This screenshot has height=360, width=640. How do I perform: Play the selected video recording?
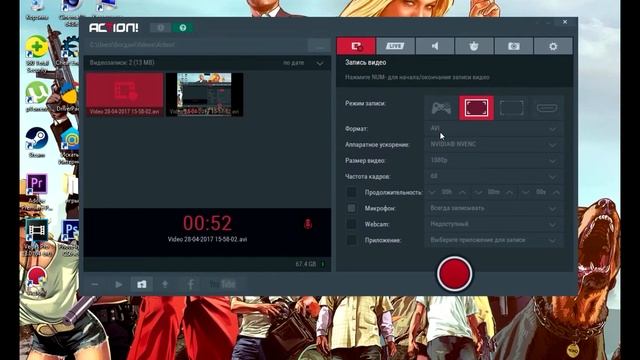point(118,284)
